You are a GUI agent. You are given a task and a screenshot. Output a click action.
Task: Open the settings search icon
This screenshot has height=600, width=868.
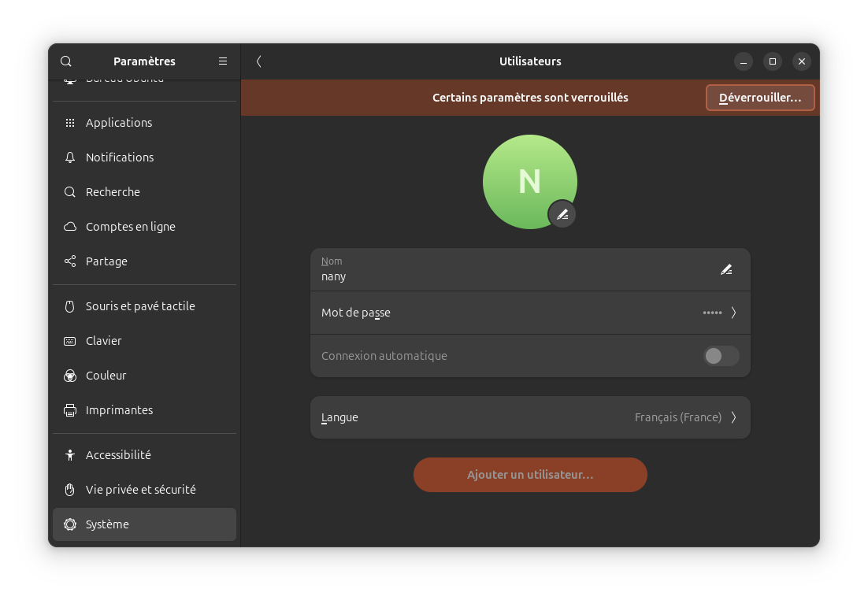point(66,61)
